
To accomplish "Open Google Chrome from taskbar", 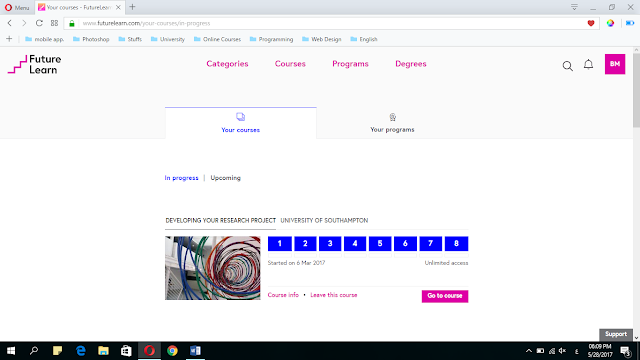I will coord(172,351).
